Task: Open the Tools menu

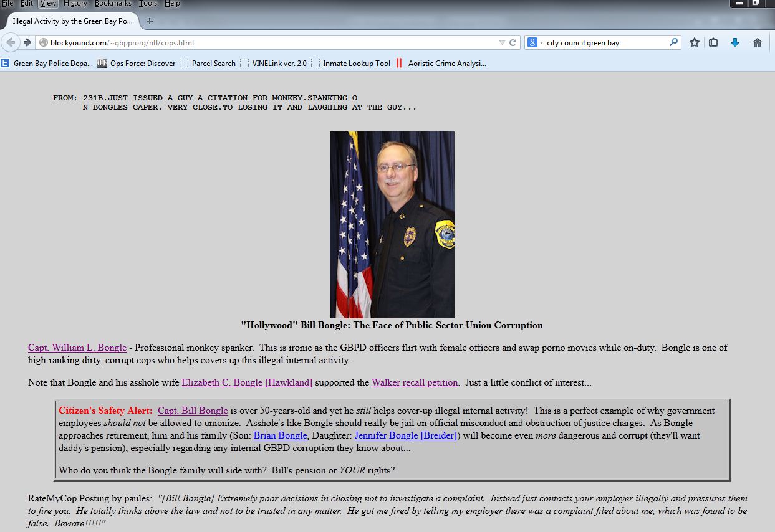Action: coord(148,4)
